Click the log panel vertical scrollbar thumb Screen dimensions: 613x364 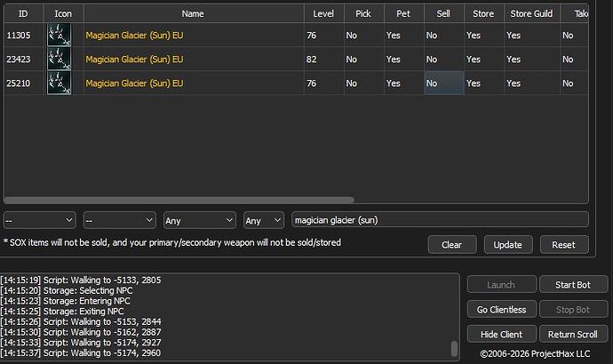[x=454, y=349]
